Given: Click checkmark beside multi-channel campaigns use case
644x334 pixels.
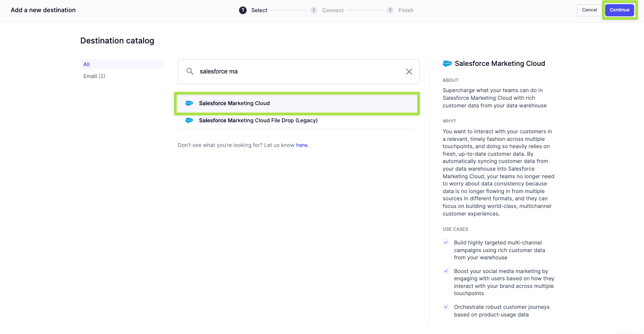Looking at the screenshot, I should pyautogui.click(x=446, y=243).
